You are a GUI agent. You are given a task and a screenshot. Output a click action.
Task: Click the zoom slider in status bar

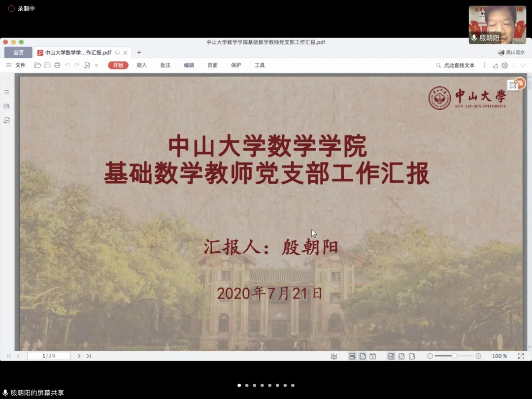[454, 356]
